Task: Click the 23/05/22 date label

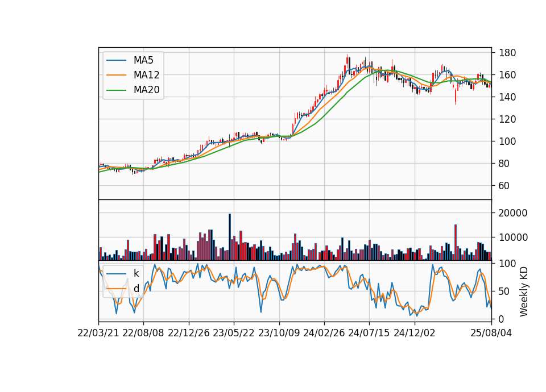Action: (x=234, y=333)
